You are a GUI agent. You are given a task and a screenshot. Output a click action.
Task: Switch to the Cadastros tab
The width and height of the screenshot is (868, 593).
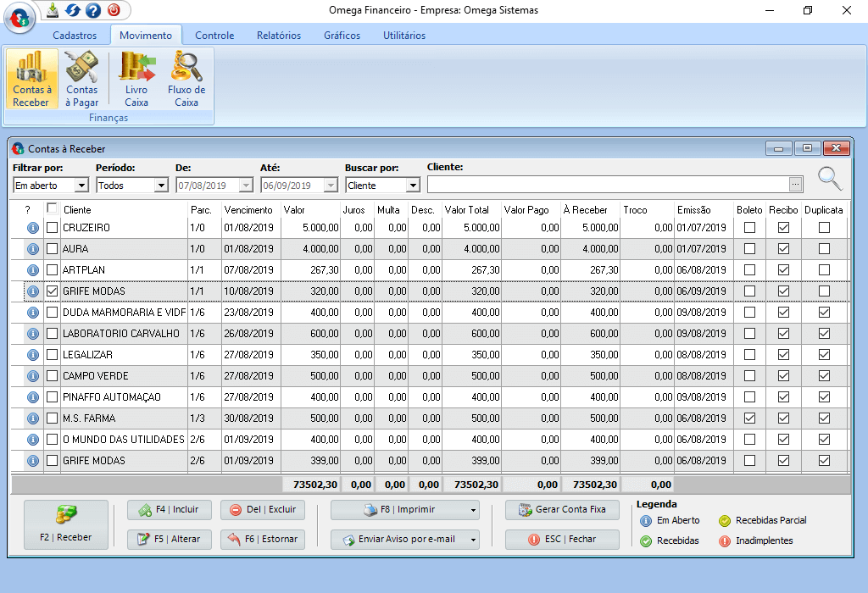[75, 36]
